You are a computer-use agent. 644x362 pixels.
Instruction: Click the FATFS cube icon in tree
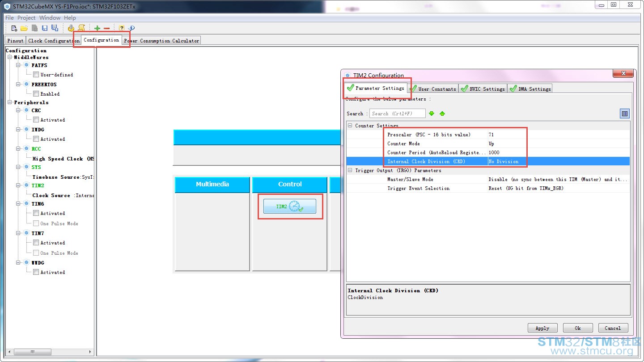click(26, 65)
